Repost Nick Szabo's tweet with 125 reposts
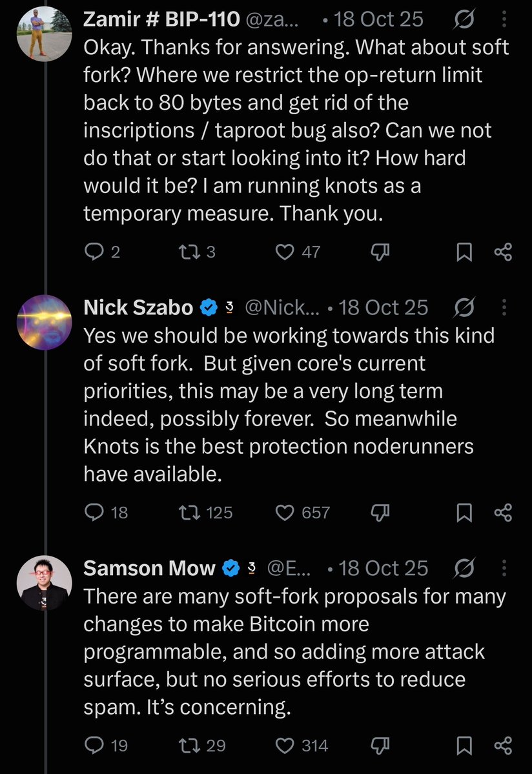 [189, 513]
